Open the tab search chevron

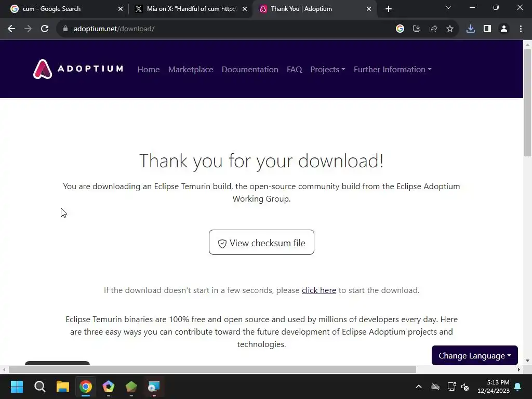448,7
